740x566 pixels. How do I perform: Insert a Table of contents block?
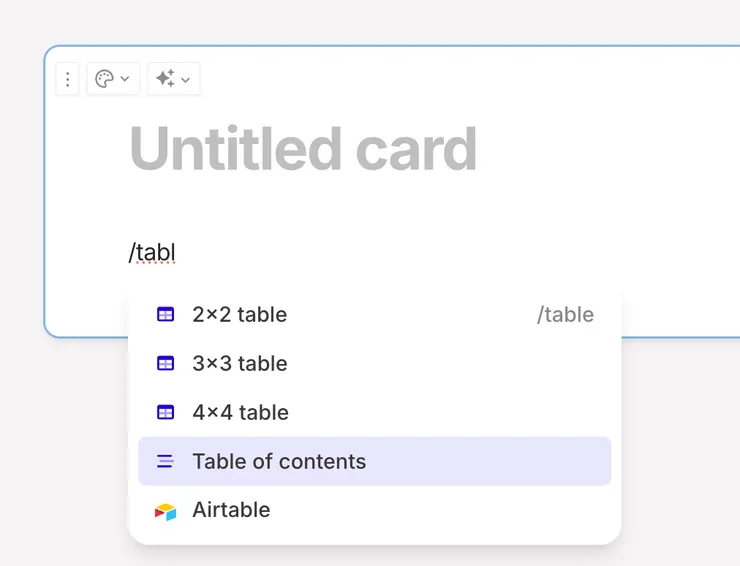(x=280, y=461)
